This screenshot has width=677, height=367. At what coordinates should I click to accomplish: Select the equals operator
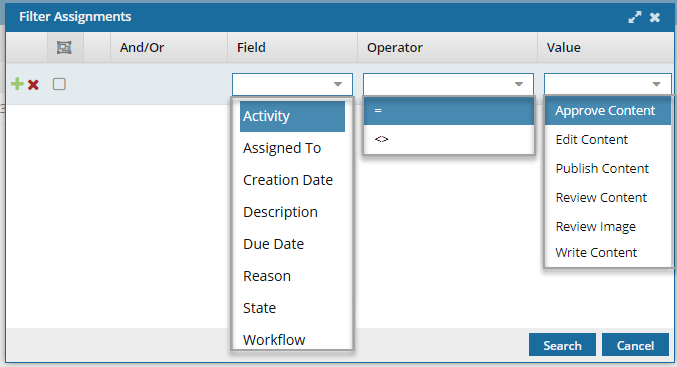tap(449, 111)
